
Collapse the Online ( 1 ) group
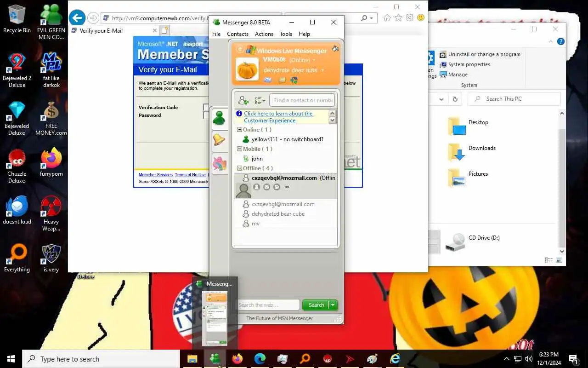(239, 130)
